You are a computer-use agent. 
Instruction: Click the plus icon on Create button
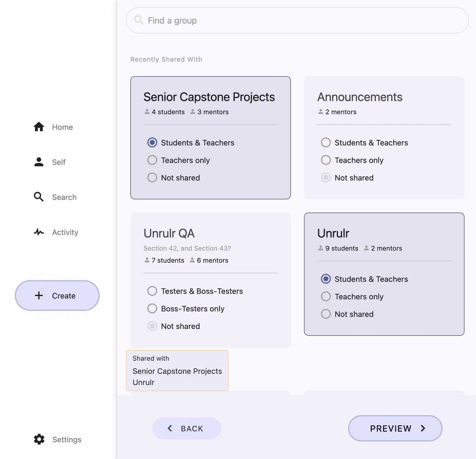pyautogui.click(x=39, y=295)
